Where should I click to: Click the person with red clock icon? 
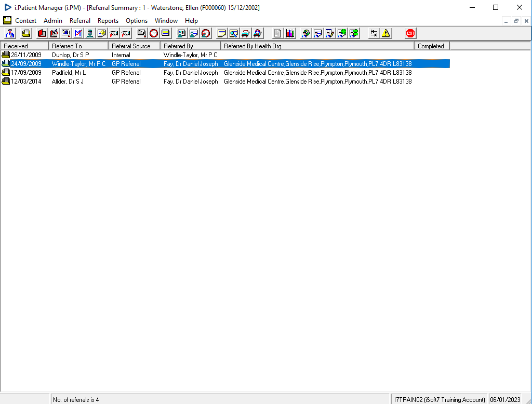[206, 33]
